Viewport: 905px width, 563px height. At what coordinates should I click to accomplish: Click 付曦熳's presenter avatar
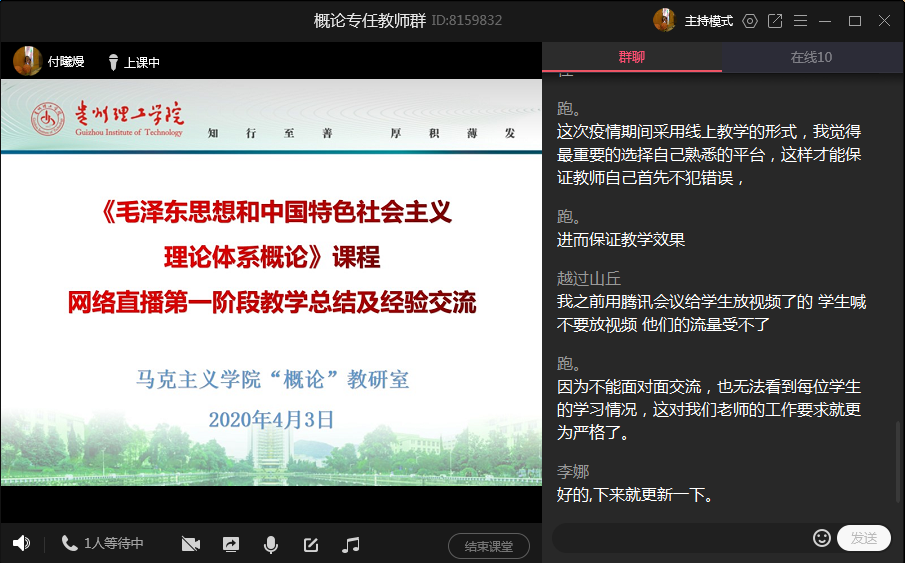coord(27,61)
